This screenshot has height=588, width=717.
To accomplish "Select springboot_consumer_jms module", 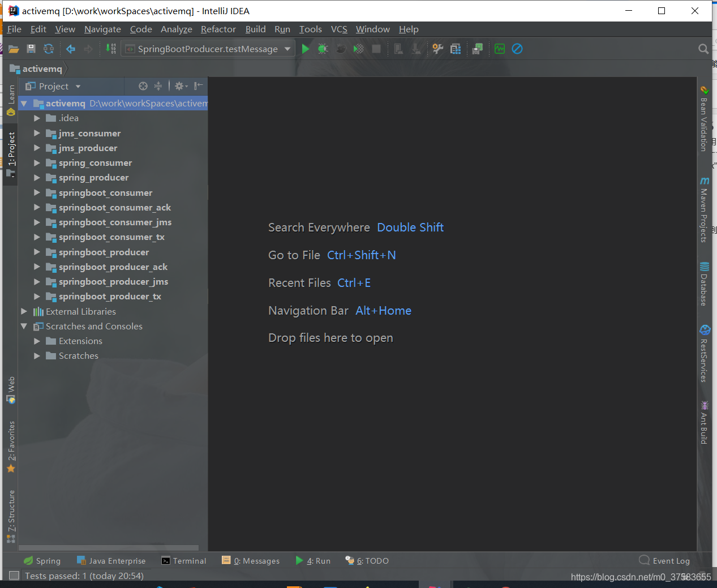I will coord(115,222).
